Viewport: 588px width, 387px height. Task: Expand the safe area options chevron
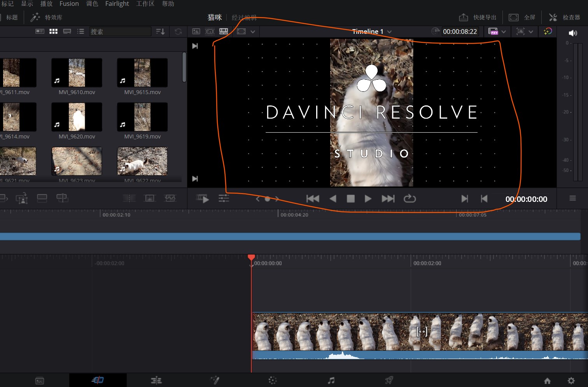[x=253, y=32]
